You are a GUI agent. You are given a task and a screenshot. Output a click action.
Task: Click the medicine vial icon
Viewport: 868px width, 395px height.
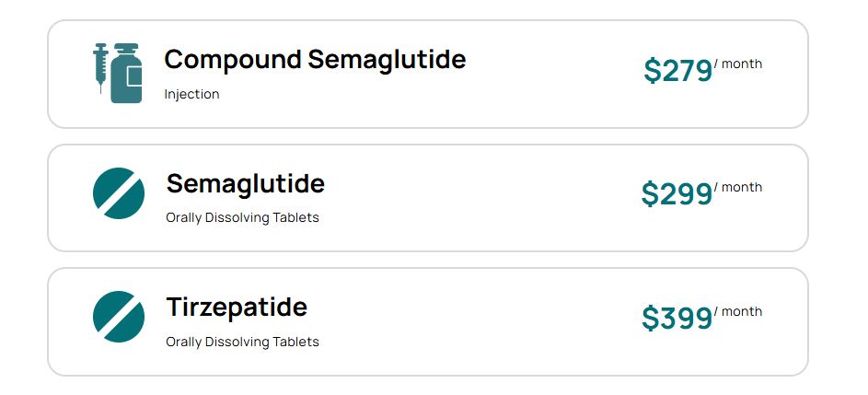pos(127,74)
